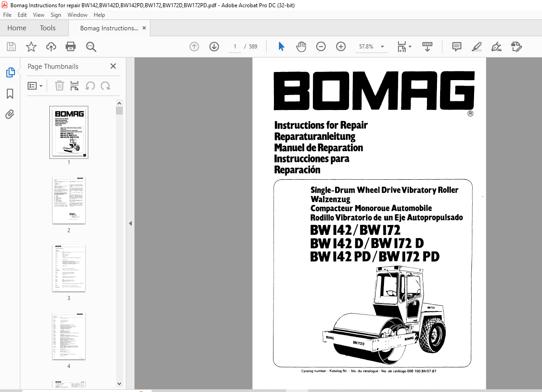Close the Page Thumbnails panel
This screenshot has height=392, width=542.
pyautogui.click(x=113, y=66)
